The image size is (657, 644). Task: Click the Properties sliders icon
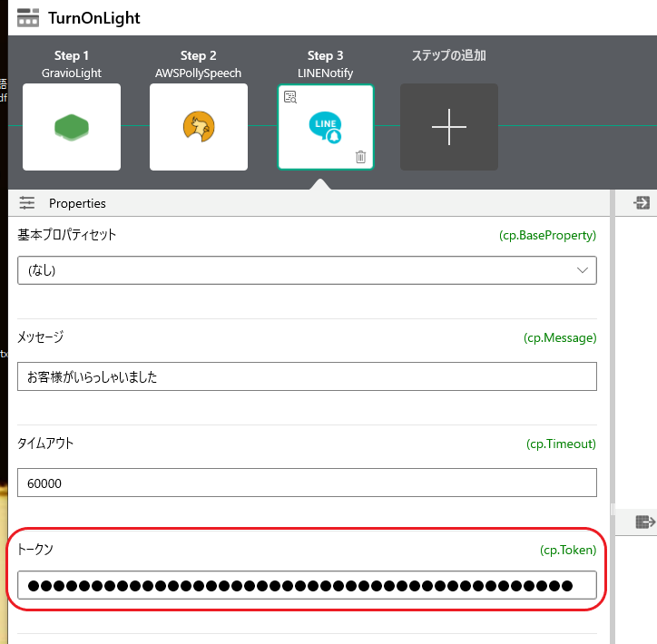pos(27,203)
